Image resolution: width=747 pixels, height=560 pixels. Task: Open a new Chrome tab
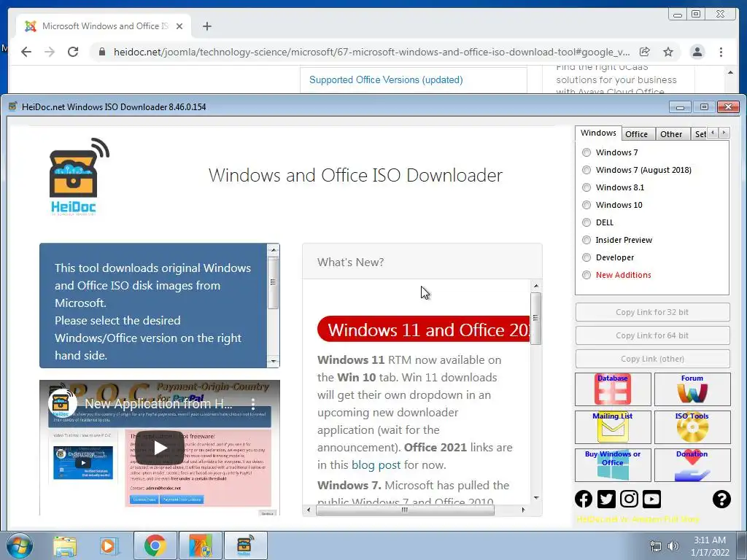tap(206, 26)
